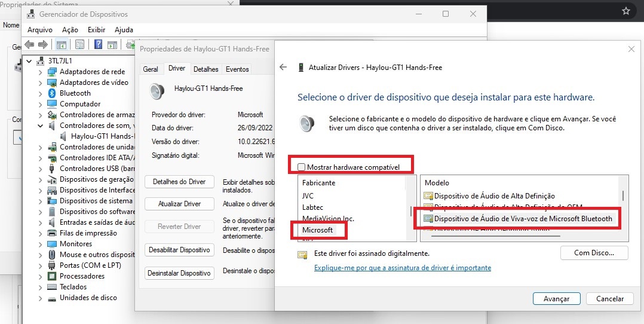This screenshot has height=324, width=644.
Task: Click the Unidades de disco icon
Action: 52,298
